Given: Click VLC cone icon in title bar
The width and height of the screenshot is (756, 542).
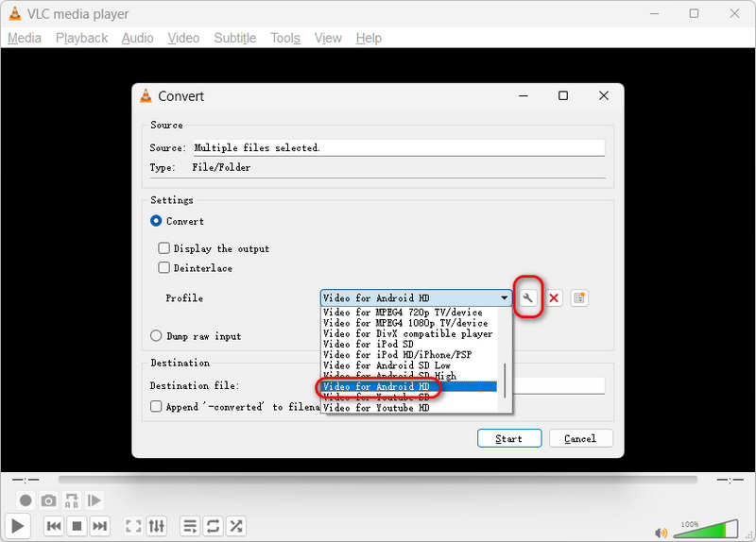Looking at the screenshot, I should (15, 13).
